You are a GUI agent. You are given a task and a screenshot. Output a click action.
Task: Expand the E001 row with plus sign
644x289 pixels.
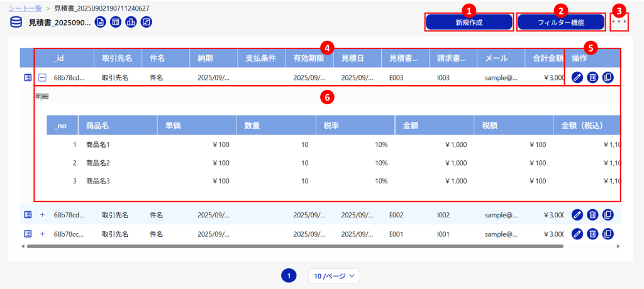pos(43,234)
